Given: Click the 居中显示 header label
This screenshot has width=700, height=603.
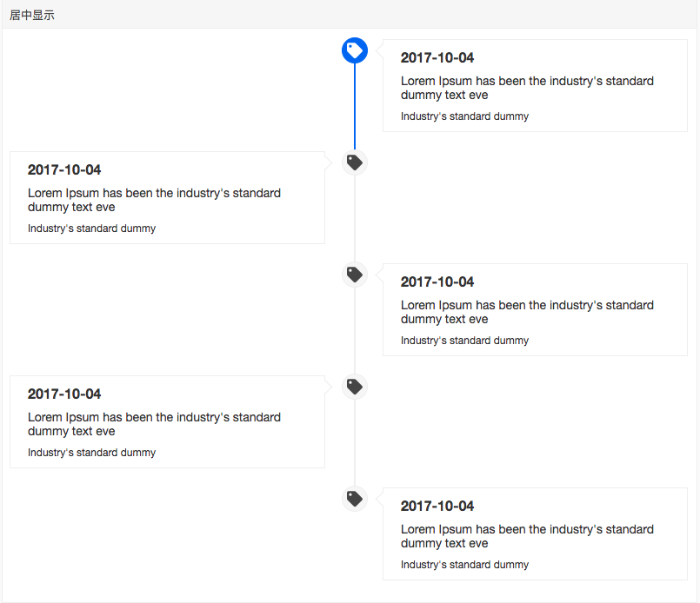Looking at the screenshot, I should click(32, 15).
